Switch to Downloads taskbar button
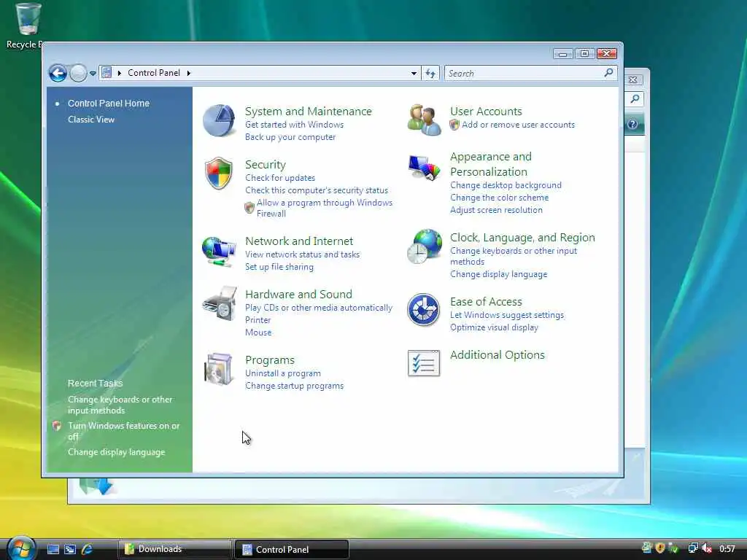 coord(175,549)
